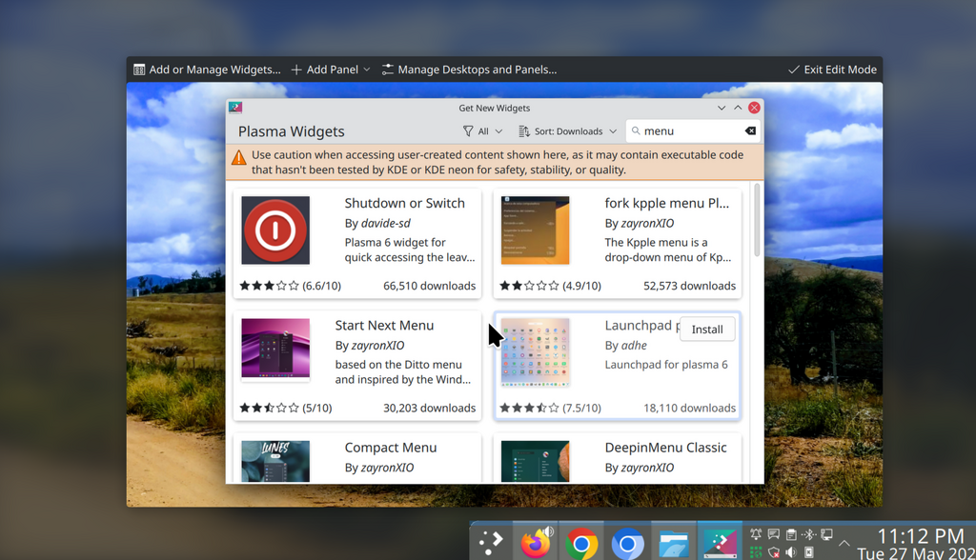Open DeepinMenu Classic thumbnail
Viewport: 976px width, 560px height.
[536, 461]
